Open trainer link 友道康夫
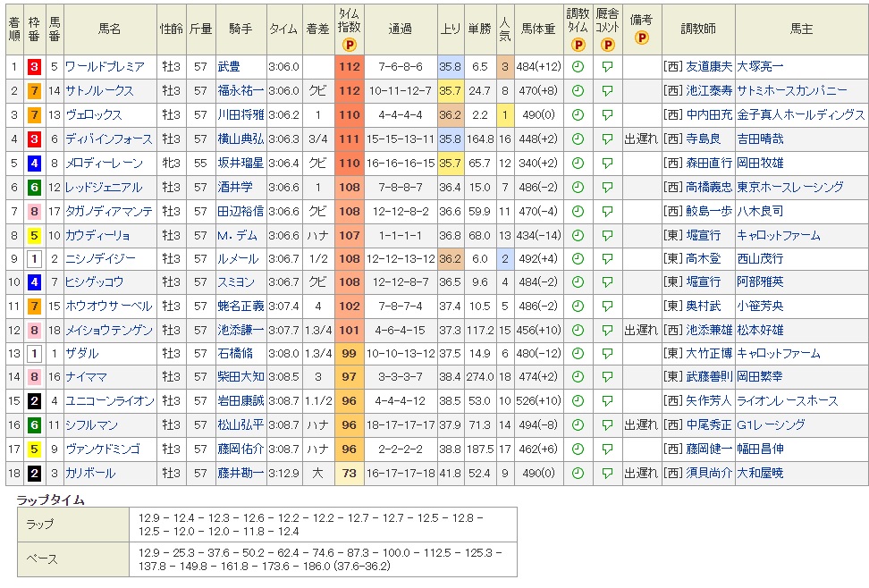869x588 pixels. pyautogui.click(x=709, y=67)
